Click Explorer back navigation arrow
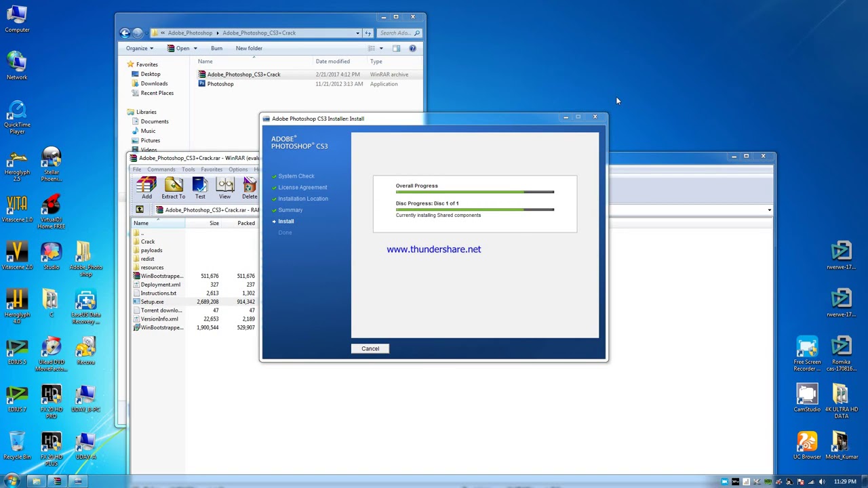The image size is (868, 488). pos(125,33)
